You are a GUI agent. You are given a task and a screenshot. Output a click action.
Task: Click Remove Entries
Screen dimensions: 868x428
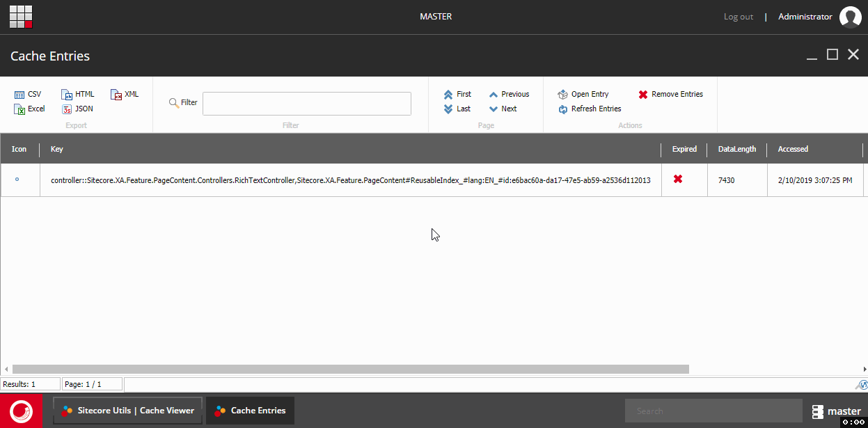[x=671, y=94]
